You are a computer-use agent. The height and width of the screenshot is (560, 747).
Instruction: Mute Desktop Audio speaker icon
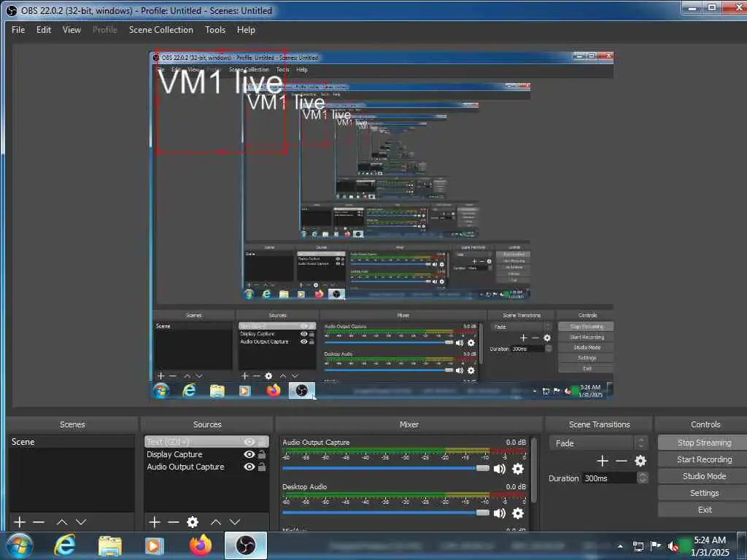pos(499,513)
